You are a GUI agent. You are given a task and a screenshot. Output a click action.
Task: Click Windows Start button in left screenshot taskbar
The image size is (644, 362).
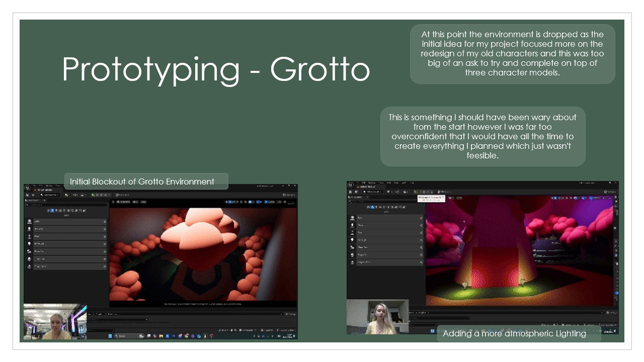click(110, 335)
